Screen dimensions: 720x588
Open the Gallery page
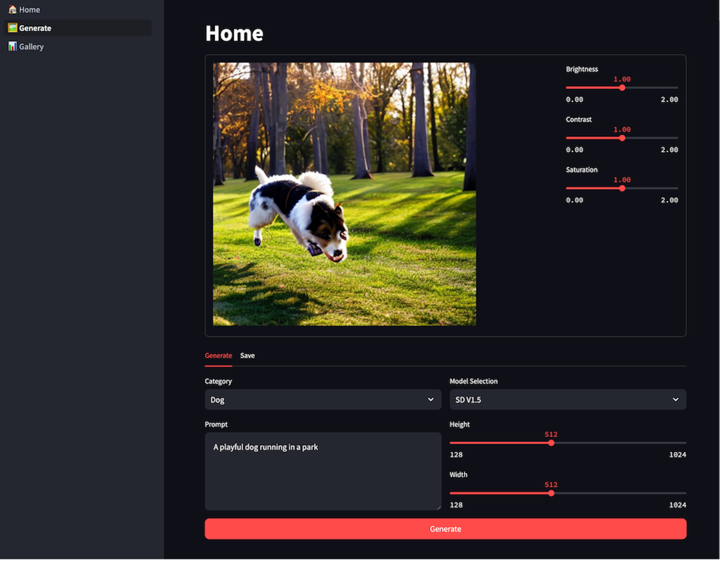(x=31, y=47)
